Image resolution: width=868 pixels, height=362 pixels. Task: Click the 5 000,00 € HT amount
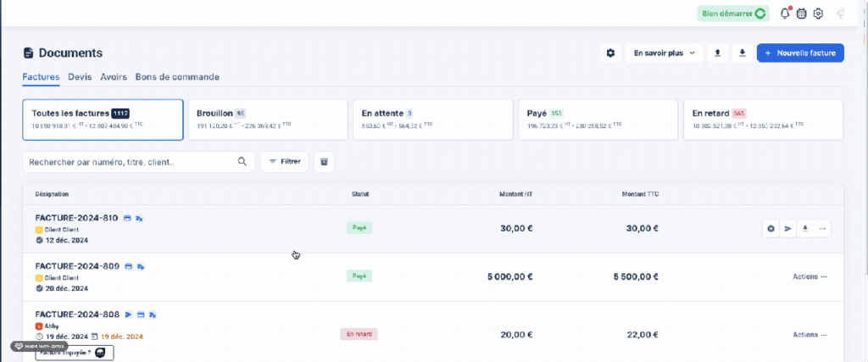509,276
